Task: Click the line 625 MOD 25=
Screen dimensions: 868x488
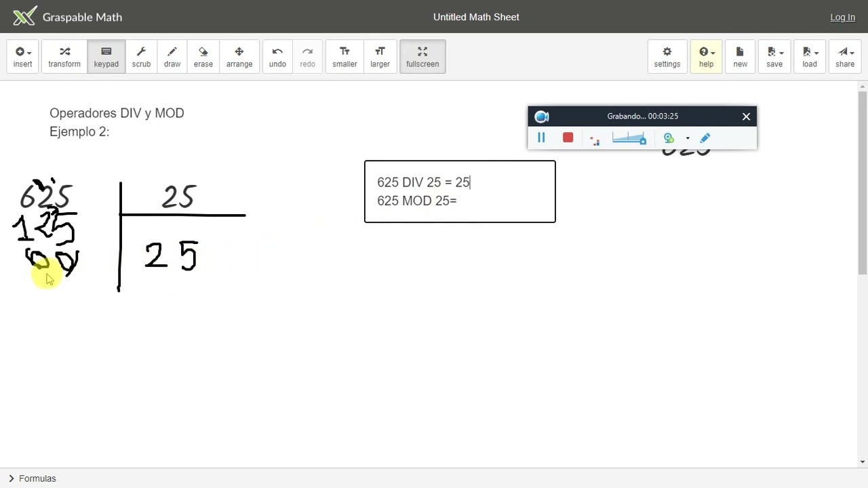Action: [x=417, y=201]
